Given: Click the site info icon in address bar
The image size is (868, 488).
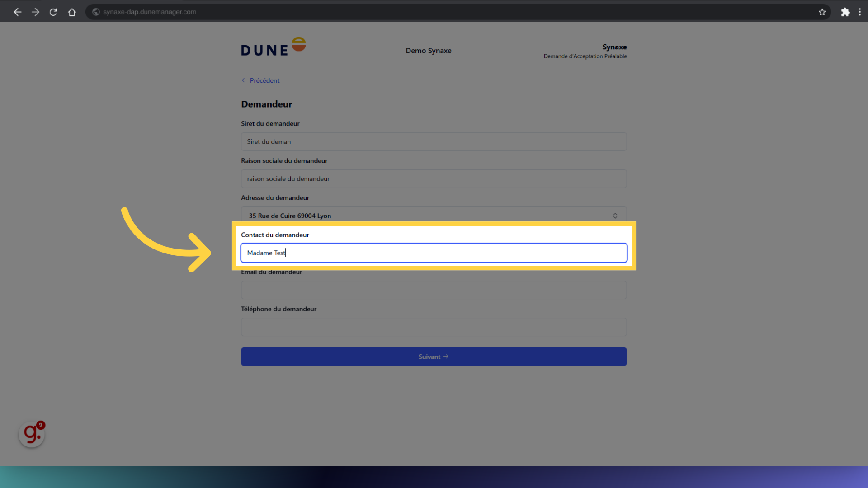Looking at the screenshot, I should (95, 12).
